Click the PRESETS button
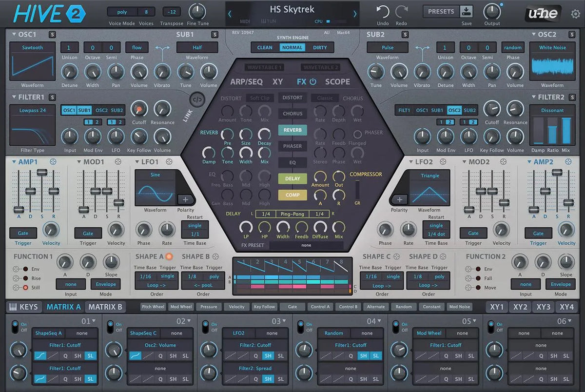Viewport: 585px width, 392px height. click(x=441, y=12)
